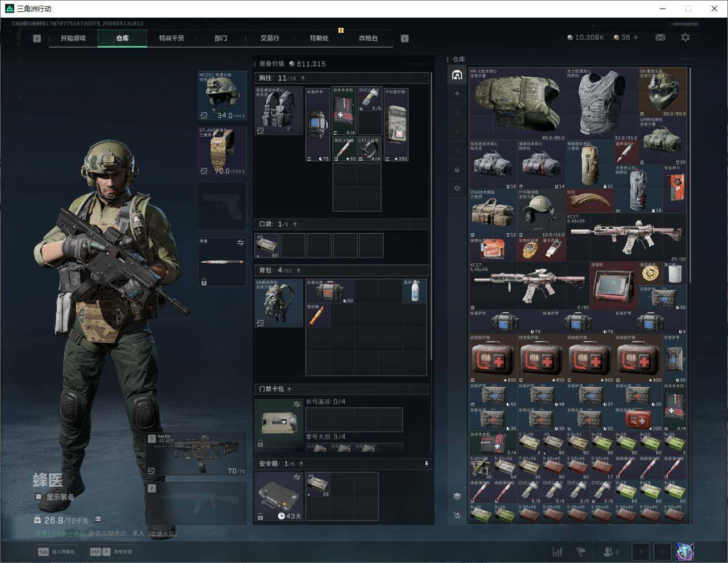Open the team members icon in bottom bar
The image size is (728, 563).
coord(610,552)
